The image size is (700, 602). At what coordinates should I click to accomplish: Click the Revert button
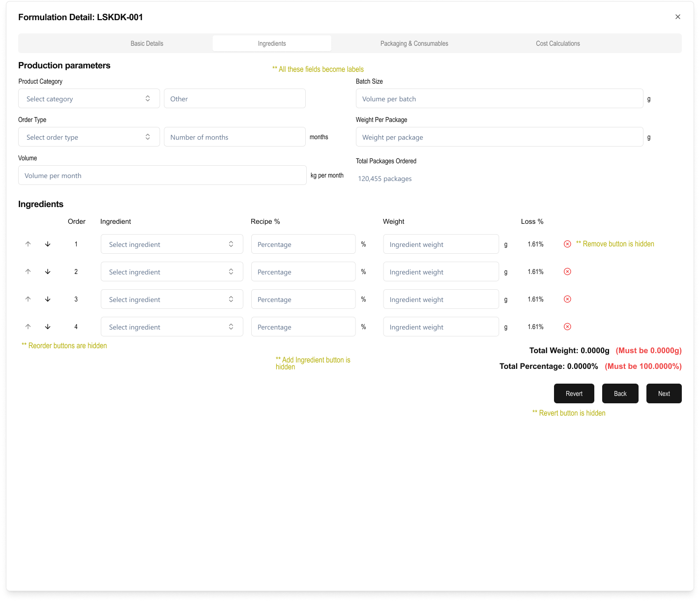click(574, 393)
